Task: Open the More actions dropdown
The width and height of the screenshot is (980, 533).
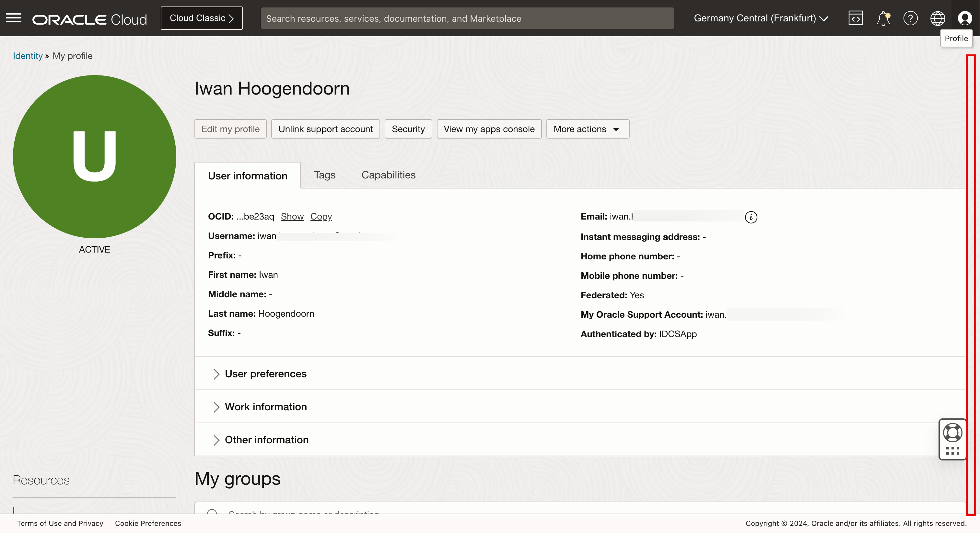Action: 588,129
